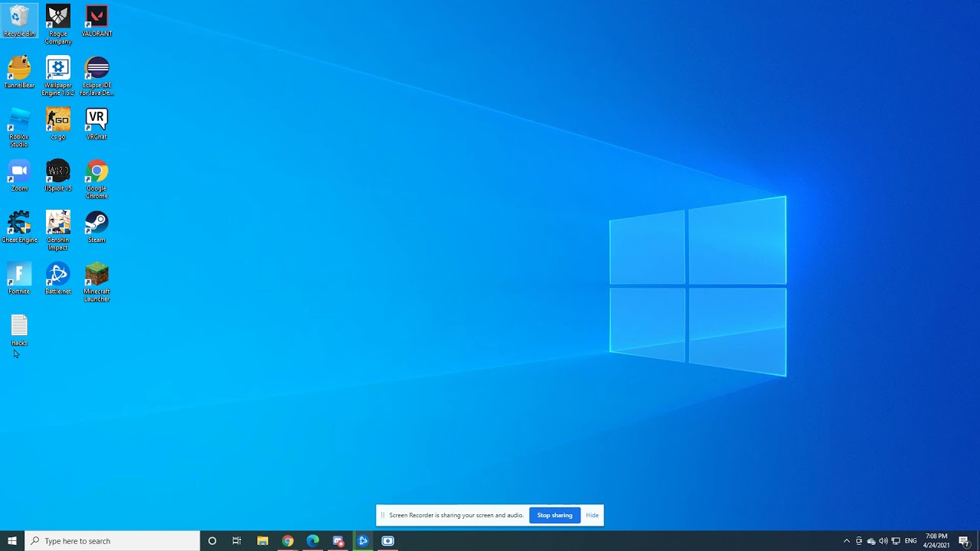Click the Cortana circle on taskbar

[x=212, y=541]
